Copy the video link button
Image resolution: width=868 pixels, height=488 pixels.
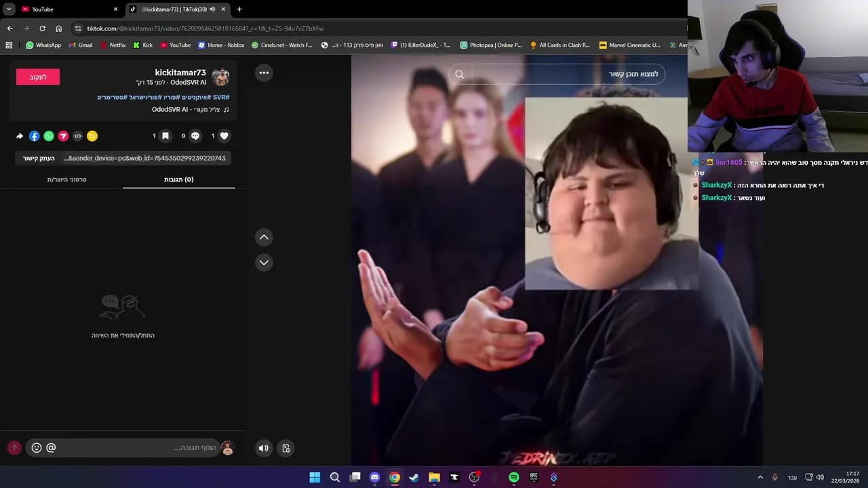tap(39, 158)
